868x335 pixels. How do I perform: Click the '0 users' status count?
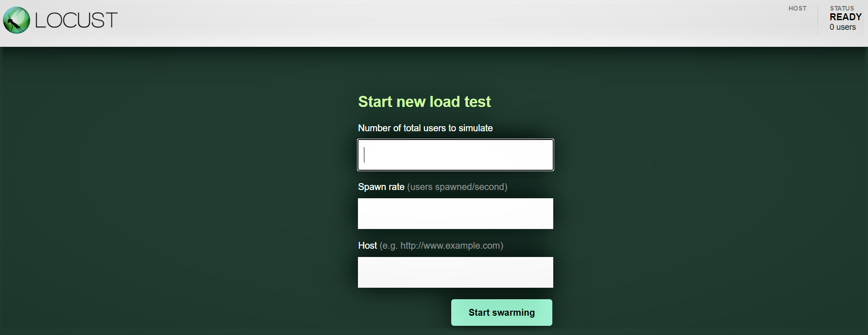click(x=843, y=27)
